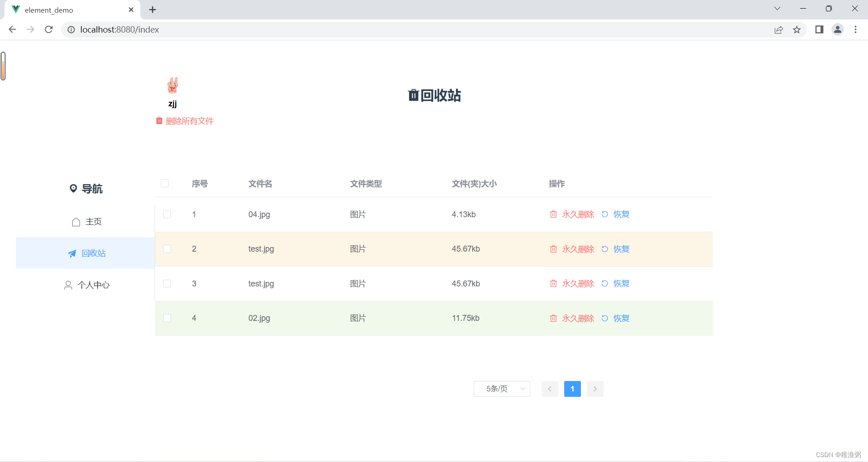The height and width of the screenshot is (462, 868).
Task: Click the delete icon in the 04.jpg row
Action: [x=553, y=214]
